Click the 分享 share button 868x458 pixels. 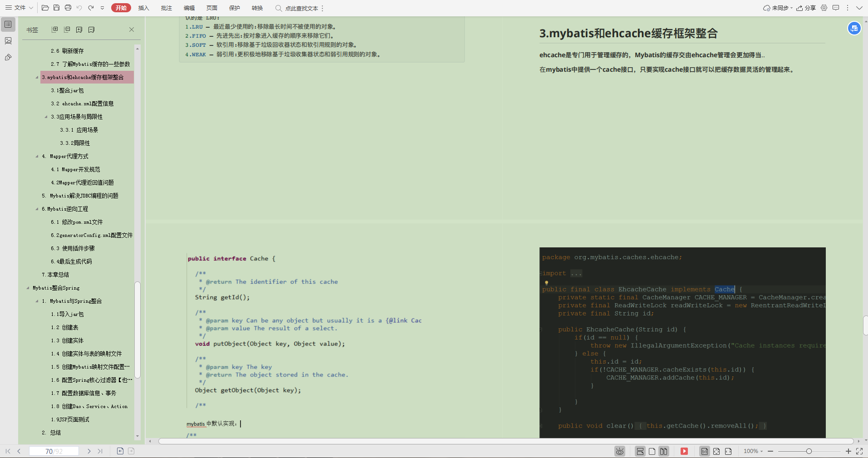[806, 8]
